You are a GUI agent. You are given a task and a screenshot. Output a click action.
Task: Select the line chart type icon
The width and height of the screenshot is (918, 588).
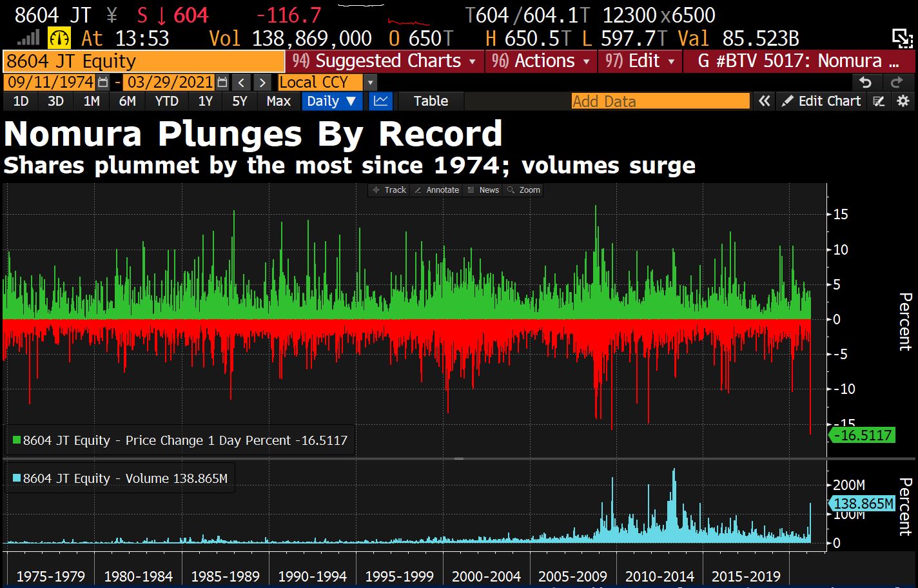[381, 101]
